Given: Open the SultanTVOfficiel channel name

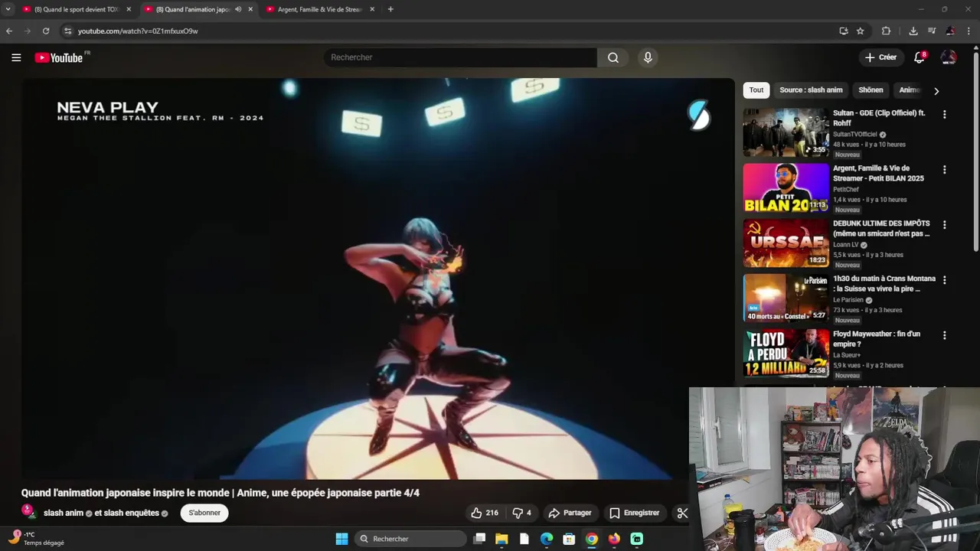Looking at the screenshot, I should pyautogui.click(x=855, y=134).
